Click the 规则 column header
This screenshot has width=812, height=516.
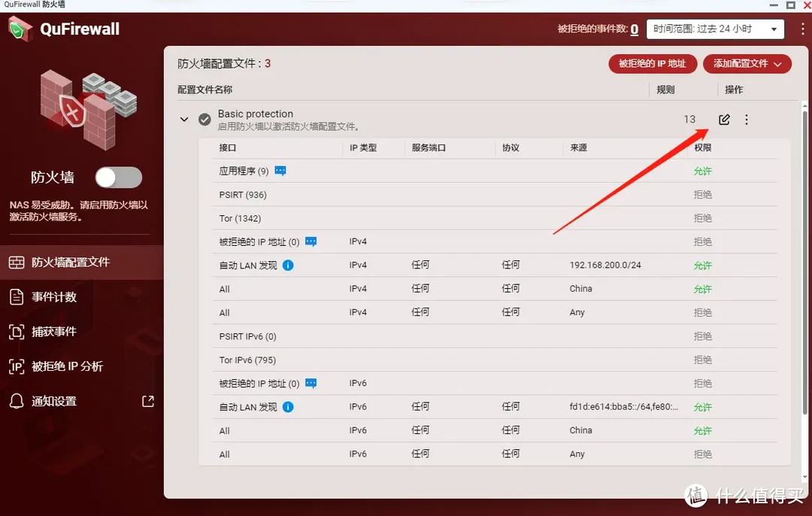pyautogui.click(x=665, y=90)
